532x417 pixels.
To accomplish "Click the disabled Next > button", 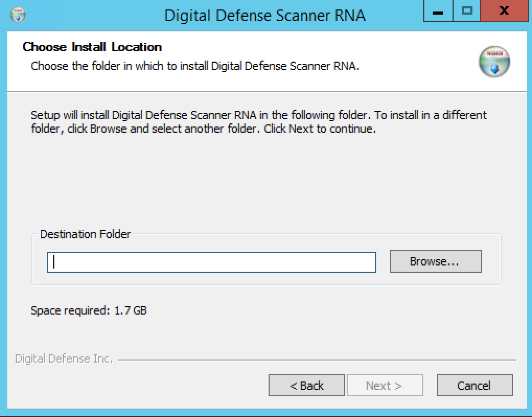I will 385,385.
